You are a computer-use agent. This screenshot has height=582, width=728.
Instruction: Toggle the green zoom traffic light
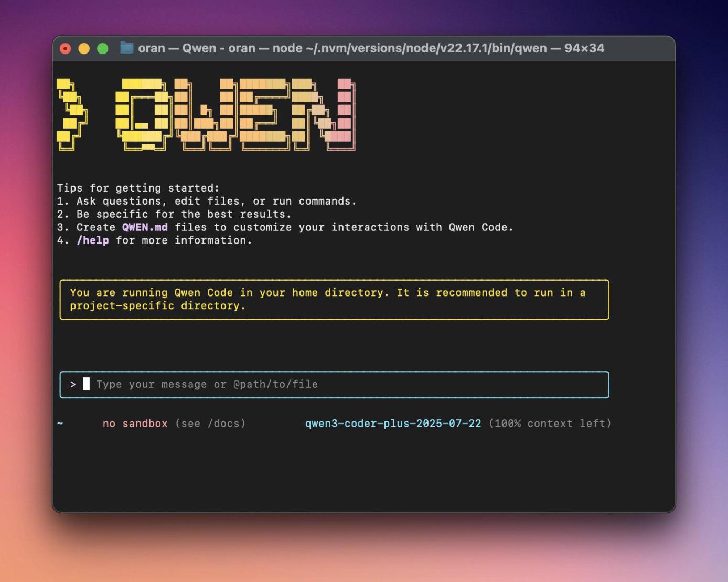102,48
